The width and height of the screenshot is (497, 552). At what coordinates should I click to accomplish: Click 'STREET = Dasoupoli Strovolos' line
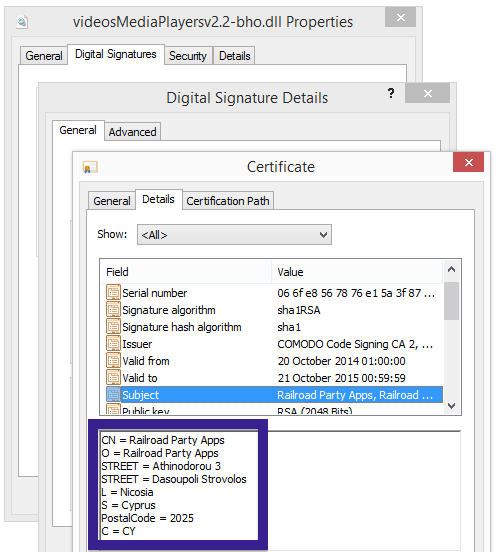pyautogui.click(x=174, y=479)
